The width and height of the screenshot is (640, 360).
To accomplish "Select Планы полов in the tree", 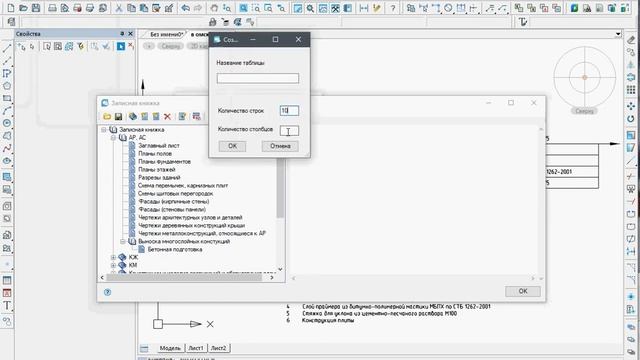I will [155, 153].
